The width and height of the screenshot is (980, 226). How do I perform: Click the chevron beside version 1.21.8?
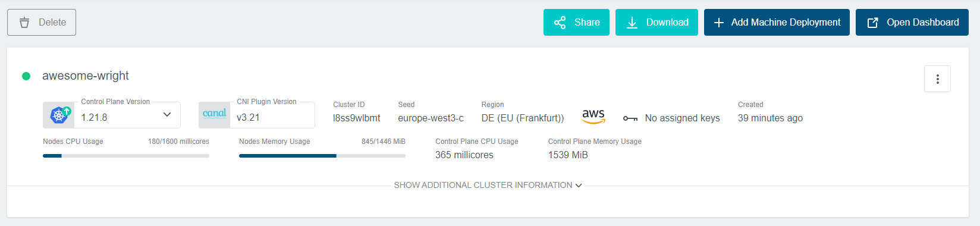coord(167,115)
